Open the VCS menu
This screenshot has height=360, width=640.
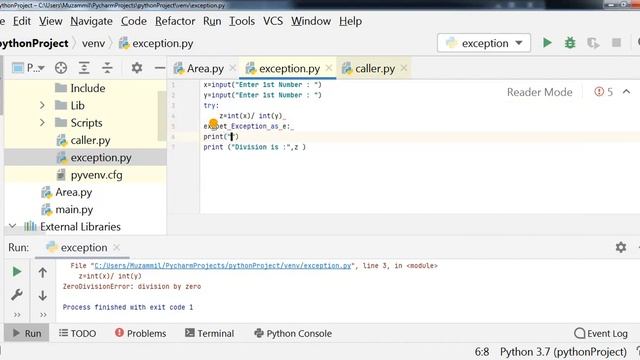273,21
